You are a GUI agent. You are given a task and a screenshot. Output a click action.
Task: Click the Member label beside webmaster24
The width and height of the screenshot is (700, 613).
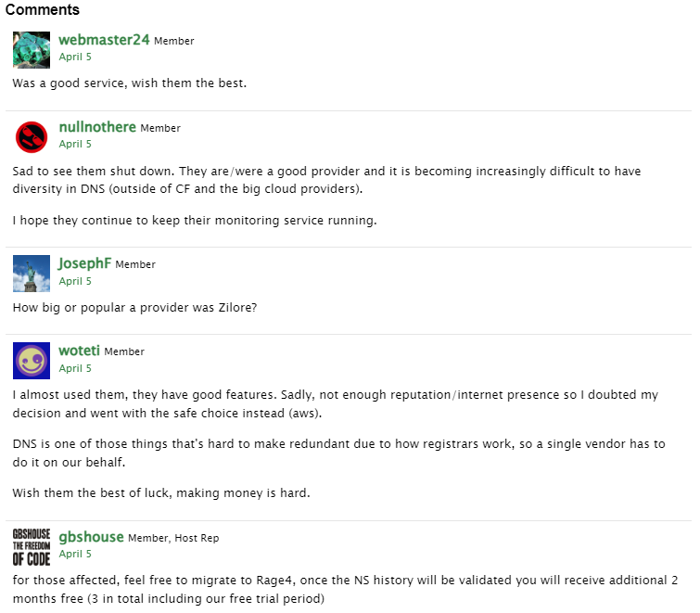(174, 41)
